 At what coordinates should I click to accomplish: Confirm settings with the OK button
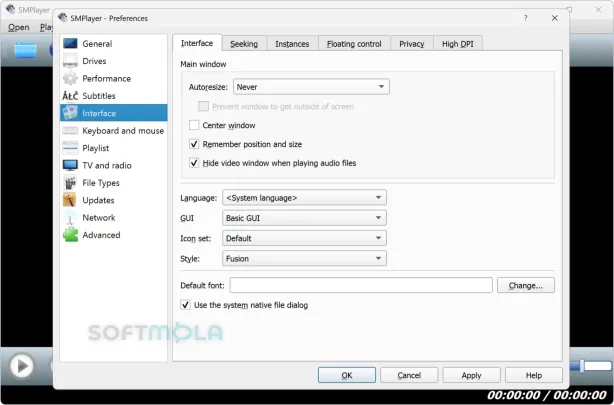click(x=347, y=375)
